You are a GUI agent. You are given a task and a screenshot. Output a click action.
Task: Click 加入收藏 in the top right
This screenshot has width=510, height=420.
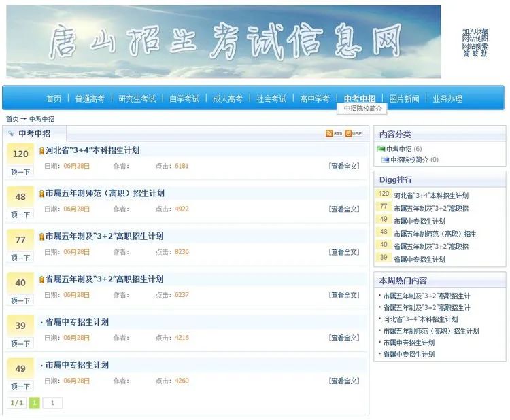pos(475,31)
